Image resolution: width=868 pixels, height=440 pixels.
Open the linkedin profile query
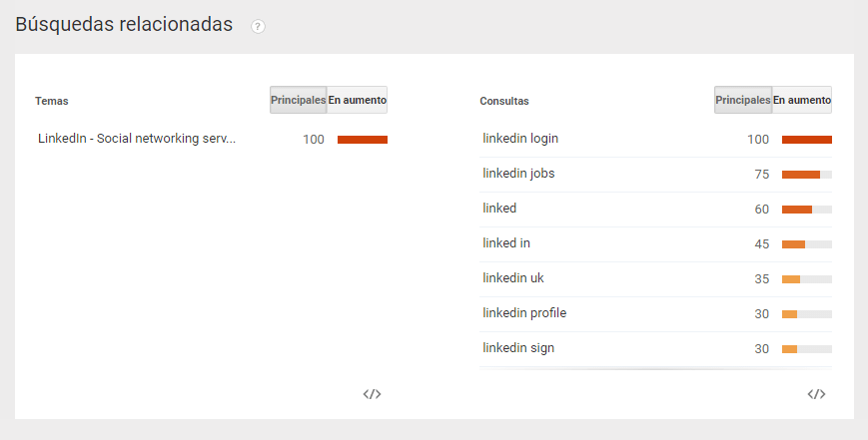[x=524, y=313]
